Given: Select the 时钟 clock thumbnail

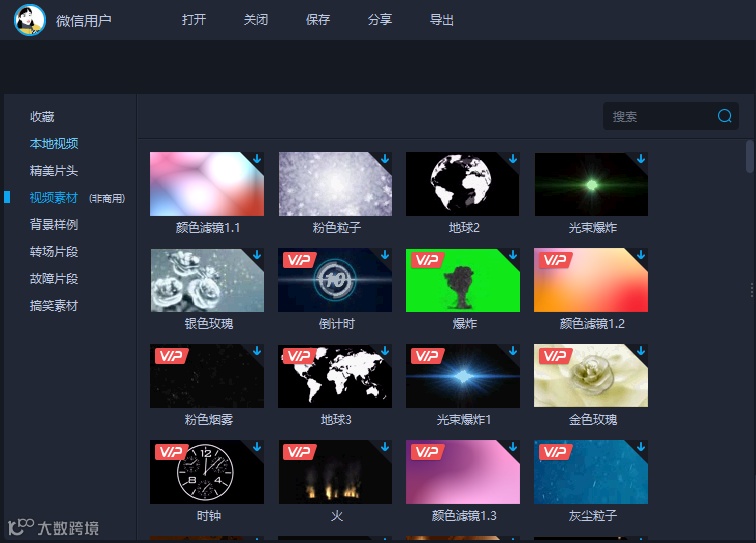Looking at the screenshot, I should pyautogui.click(x=207, y=472).
